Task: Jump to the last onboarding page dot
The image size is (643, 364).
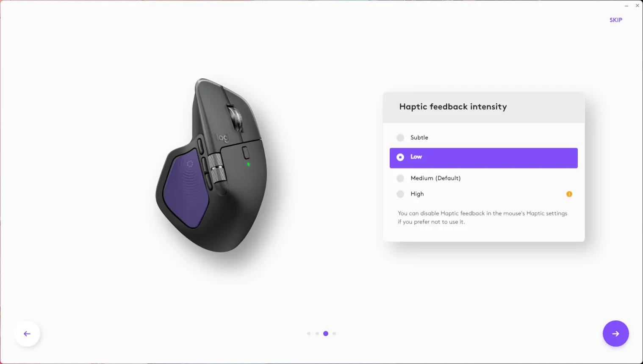Action: point(334,334)
